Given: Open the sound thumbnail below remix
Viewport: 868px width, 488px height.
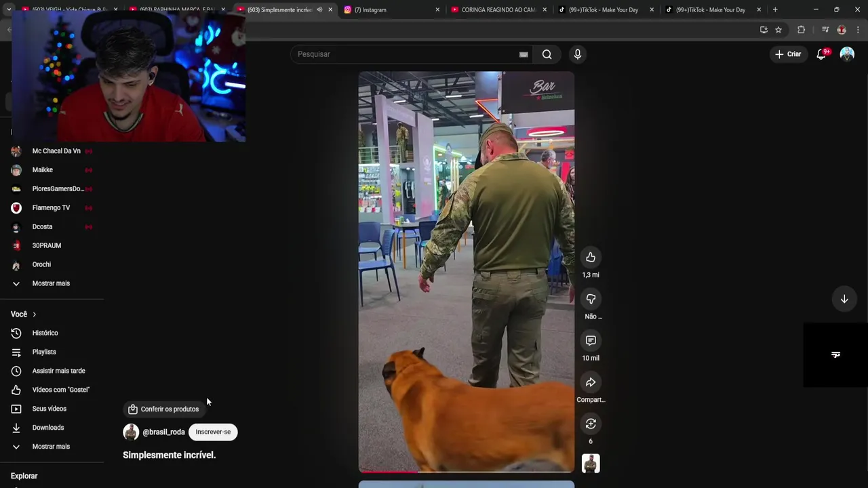Looking at the screenshot, I should [x=591, y=464].
